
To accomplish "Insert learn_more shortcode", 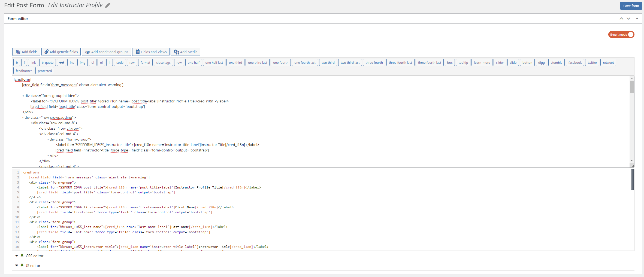I will coord(482,63).
